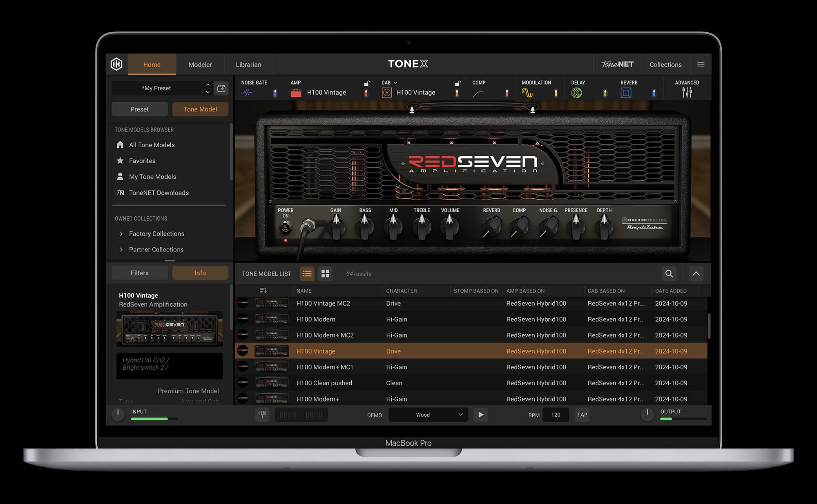The height and width of the screenshot is (504, 817).
Task: Open ToneNET Downloads in the sidebar
Action: tap(158, 193)
